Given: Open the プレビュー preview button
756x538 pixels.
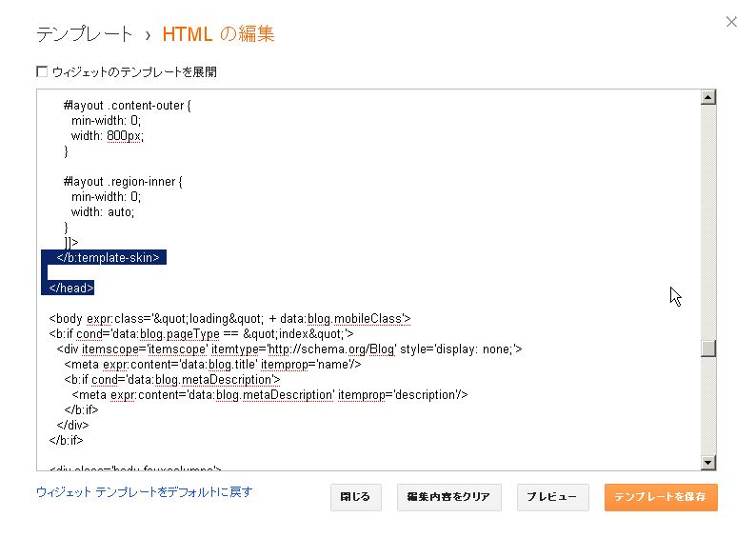Looking at the screenshot, I should click(552, 497).
